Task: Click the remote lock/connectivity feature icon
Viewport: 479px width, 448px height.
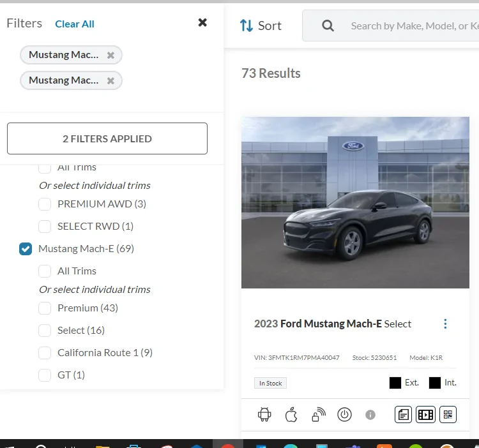Action: [318, 414]
